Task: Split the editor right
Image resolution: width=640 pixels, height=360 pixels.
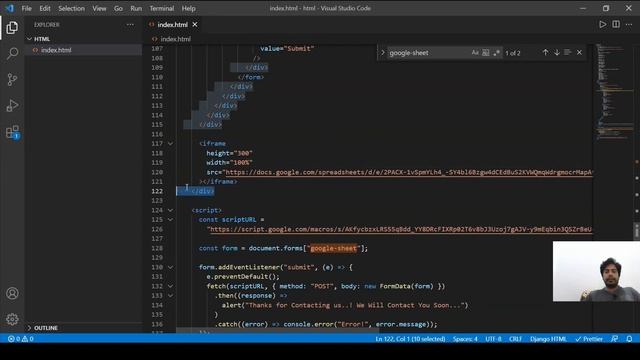Action: pyautogui.click(x=616, y=24)
